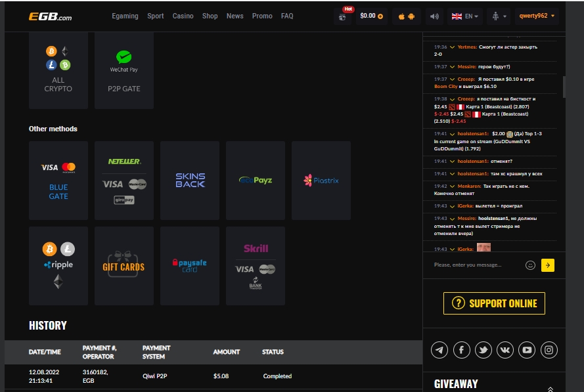Choose the Piastrix payment tile
This screenshot has height=392, width=584.
click(321, 181)
